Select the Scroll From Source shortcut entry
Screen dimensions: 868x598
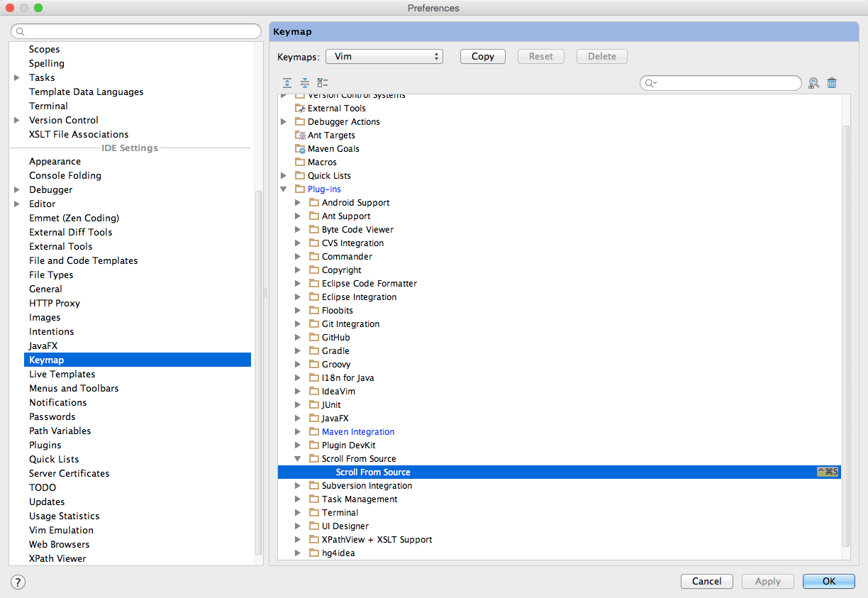(373, 472)
